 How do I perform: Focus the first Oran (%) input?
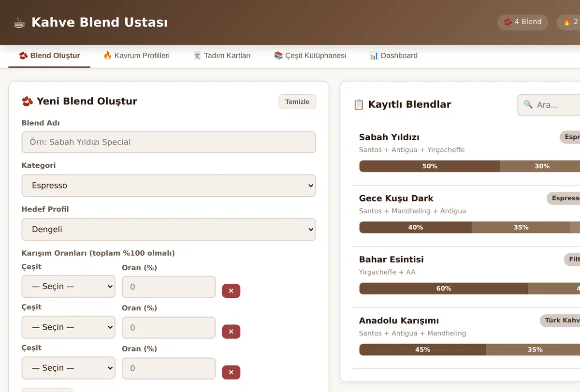pyautogui.click(x=169, y=287)
